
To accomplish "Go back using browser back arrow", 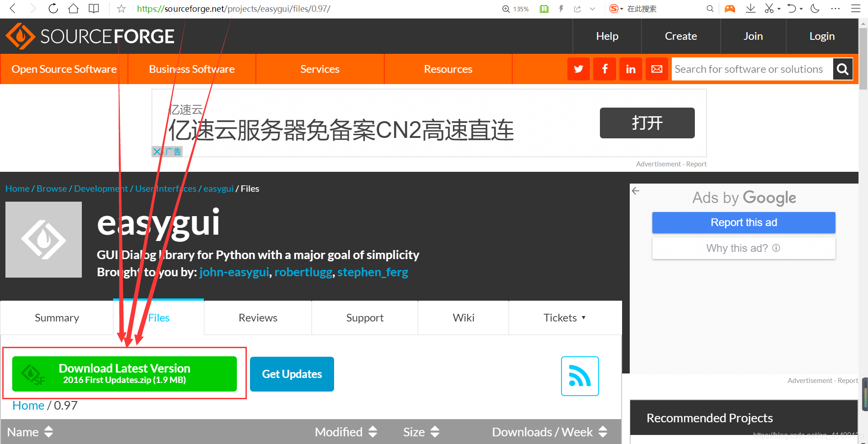I will pyautogui.click(x=13, y=8).
